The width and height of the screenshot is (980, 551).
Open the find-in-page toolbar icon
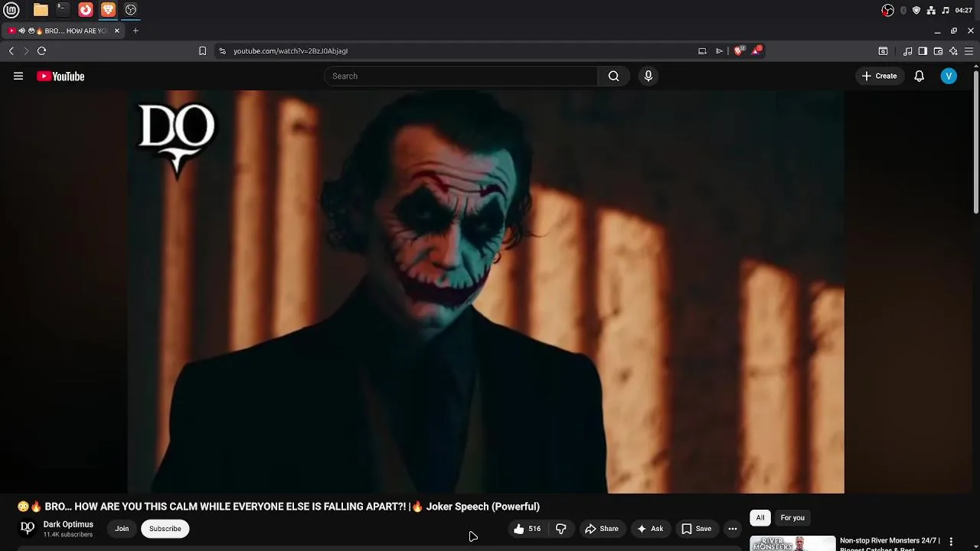coord(883,51)
